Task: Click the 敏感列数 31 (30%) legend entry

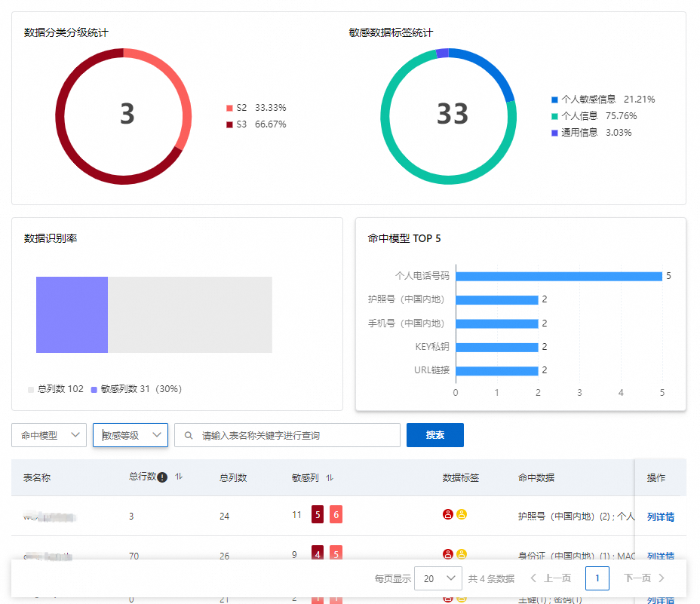Action: pos(137,389)
